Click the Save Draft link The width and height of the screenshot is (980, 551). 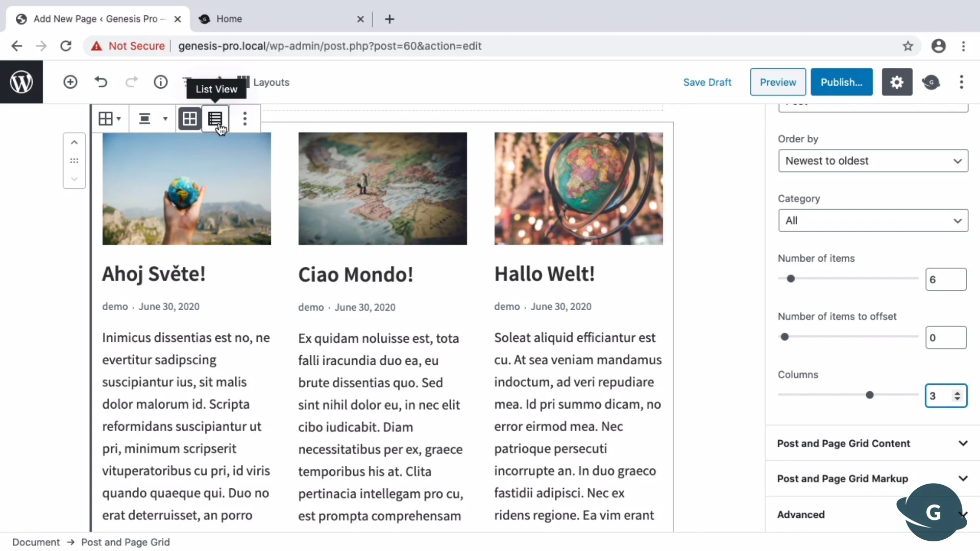click(x=707, y=82)
